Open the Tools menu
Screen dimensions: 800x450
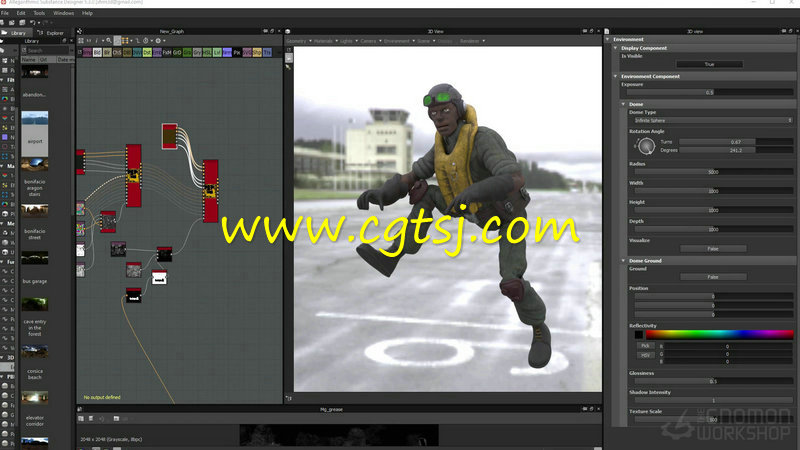tap(39, 13)
